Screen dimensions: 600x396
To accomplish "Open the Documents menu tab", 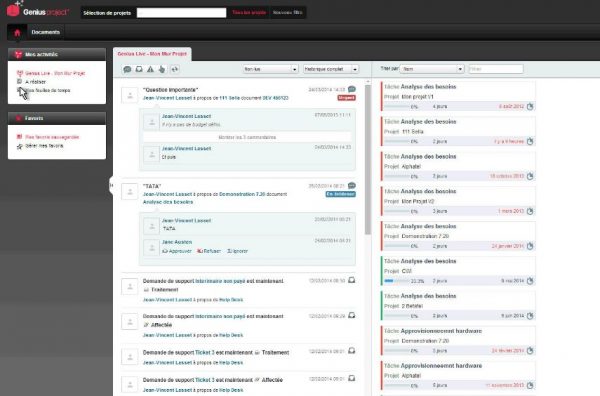I will (46, 32).
